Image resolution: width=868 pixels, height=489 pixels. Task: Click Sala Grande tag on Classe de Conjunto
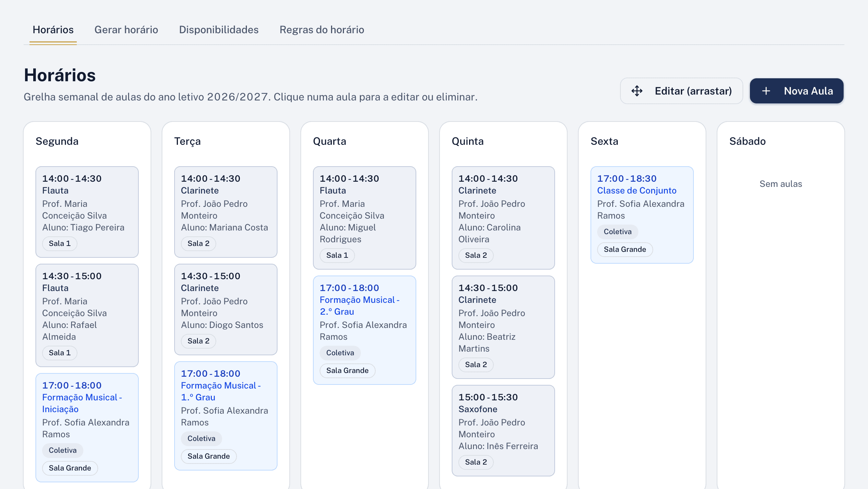tap(625, 249)
